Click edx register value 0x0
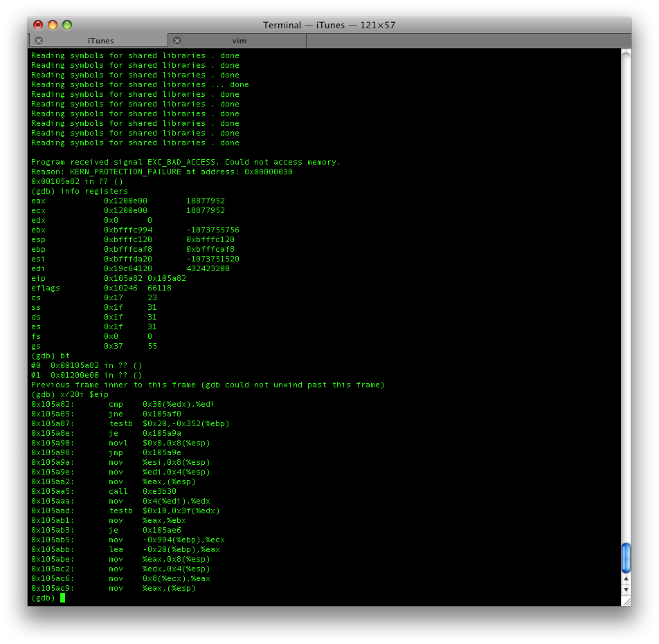659x644 pixels. (111, 220)
